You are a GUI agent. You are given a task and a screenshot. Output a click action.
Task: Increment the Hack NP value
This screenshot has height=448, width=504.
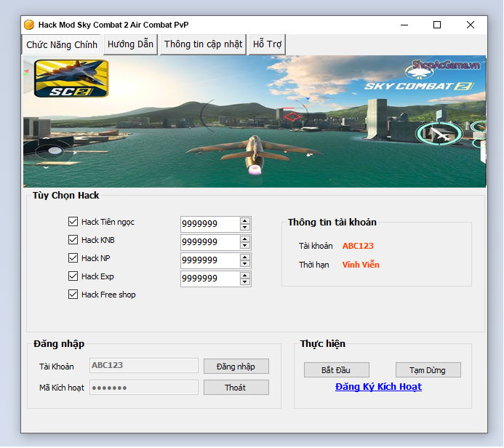(x=245, y=257)
